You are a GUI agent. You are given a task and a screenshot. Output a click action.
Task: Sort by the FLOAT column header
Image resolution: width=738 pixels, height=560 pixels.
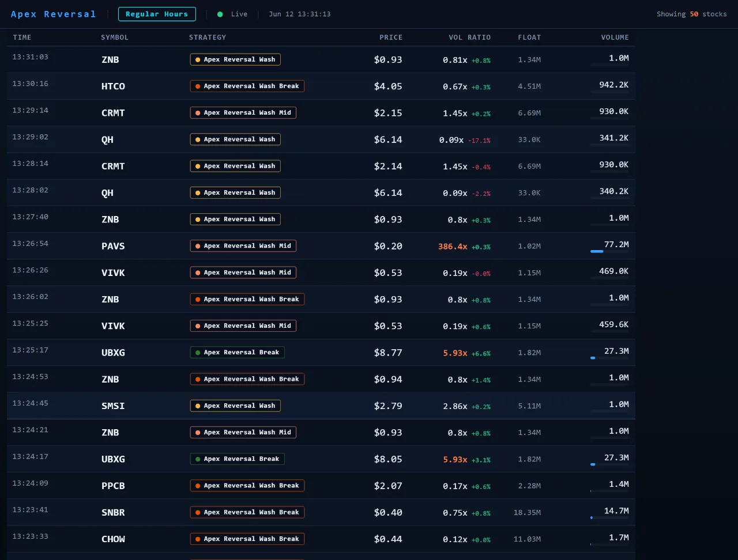[529, 37]
